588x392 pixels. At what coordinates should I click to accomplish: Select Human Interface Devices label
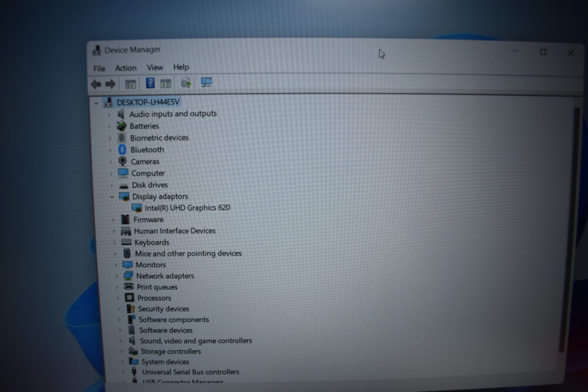pos(175,231)
